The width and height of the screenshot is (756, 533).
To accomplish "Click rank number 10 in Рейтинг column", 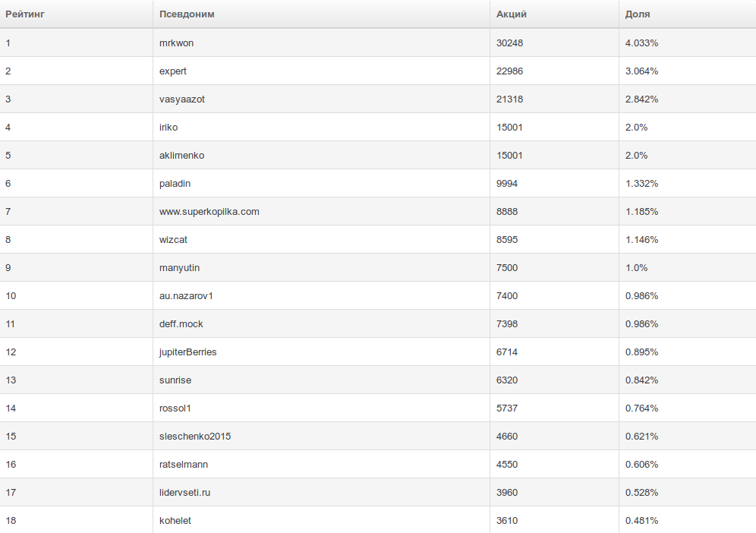I will coord(11,296).
